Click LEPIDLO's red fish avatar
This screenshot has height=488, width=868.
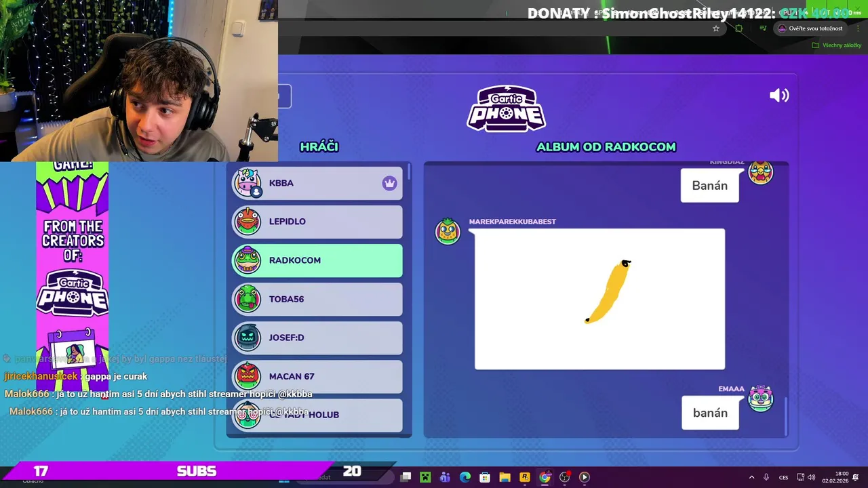(247, 222)
